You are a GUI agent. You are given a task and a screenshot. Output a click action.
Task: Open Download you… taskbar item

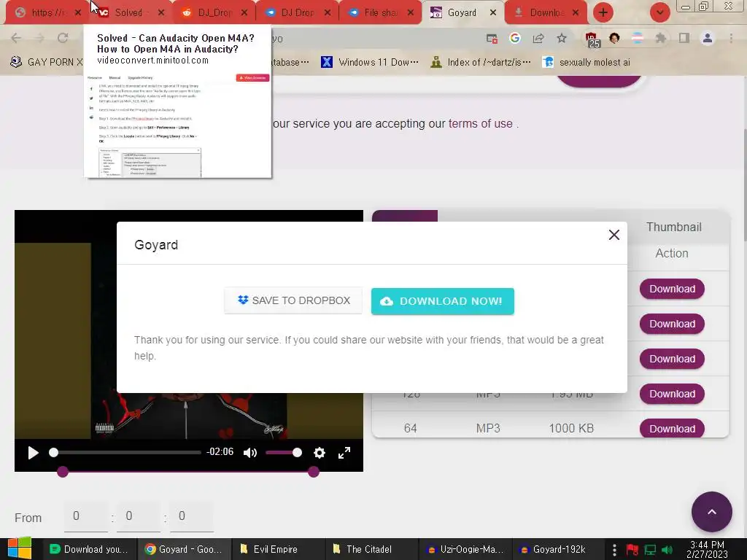click(89, 549)
